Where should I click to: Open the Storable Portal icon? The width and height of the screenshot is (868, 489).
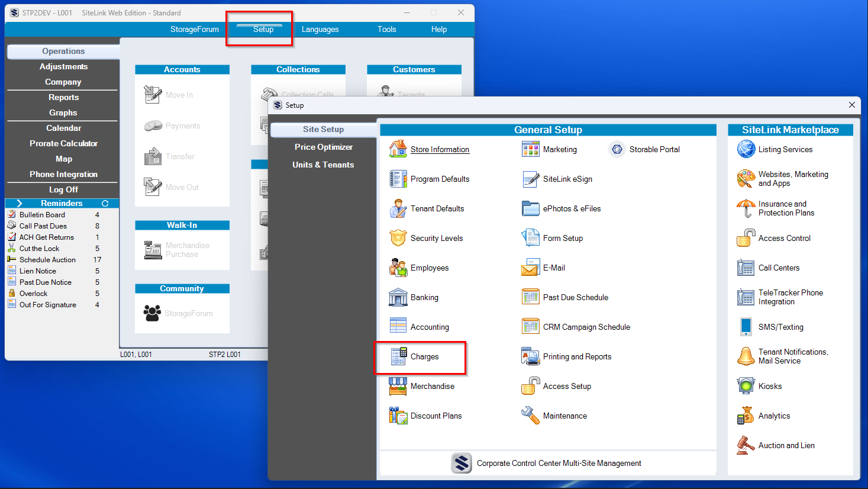click(617, 149)
